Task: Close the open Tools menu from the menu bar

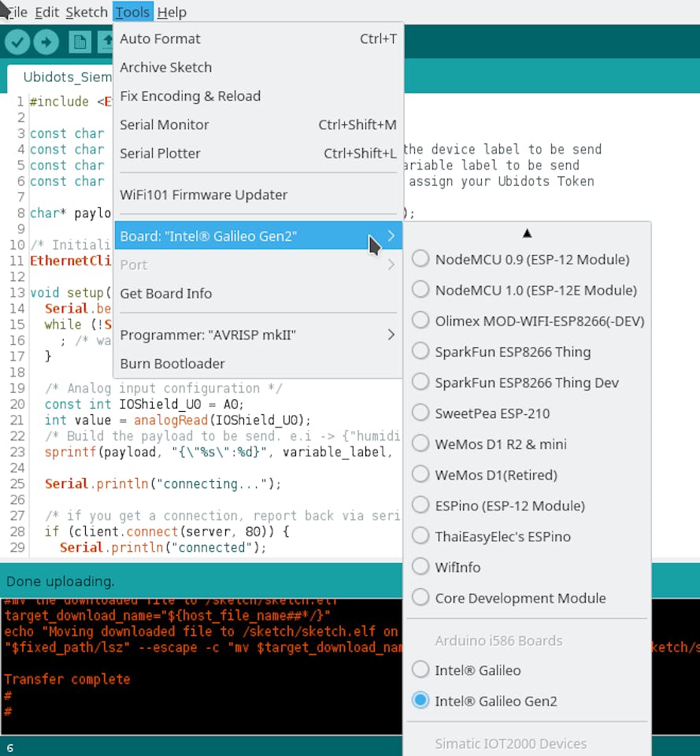Action: (132, 12)
